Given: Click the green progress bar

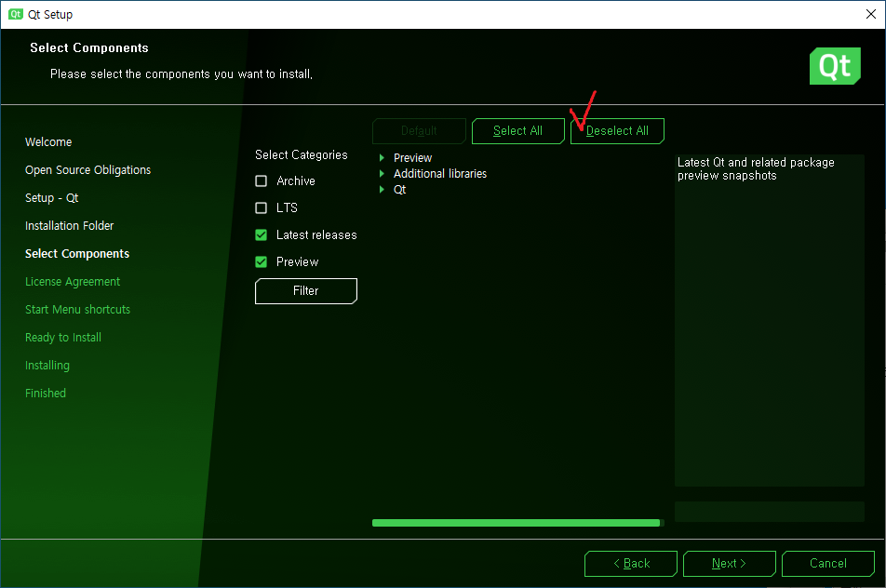Looking at the screenshot, I should [516, 523].
